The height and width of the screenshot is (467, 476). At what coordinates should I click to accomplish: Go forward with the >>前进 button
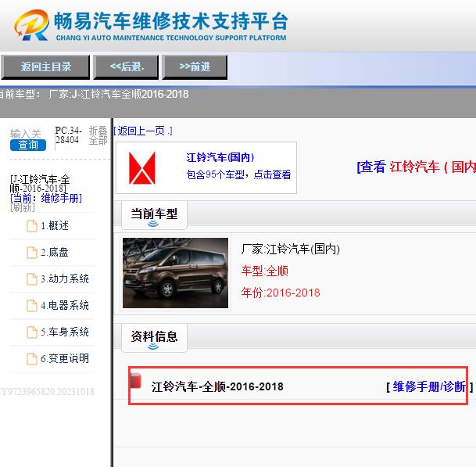pos(195,66)
